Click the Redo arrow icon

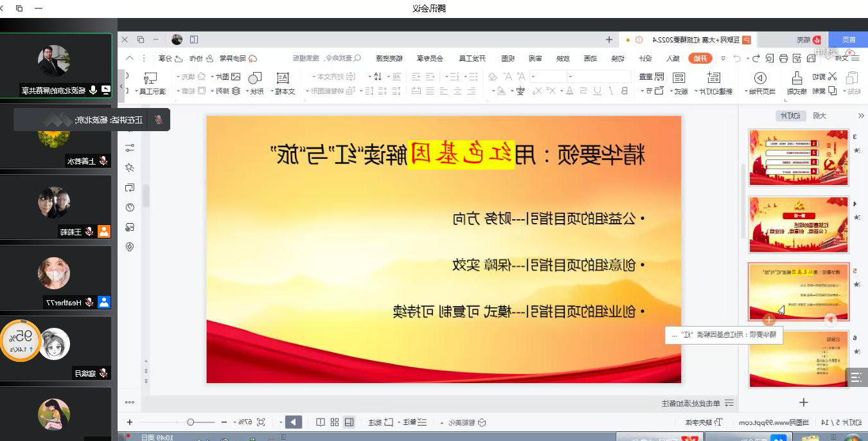737,59
